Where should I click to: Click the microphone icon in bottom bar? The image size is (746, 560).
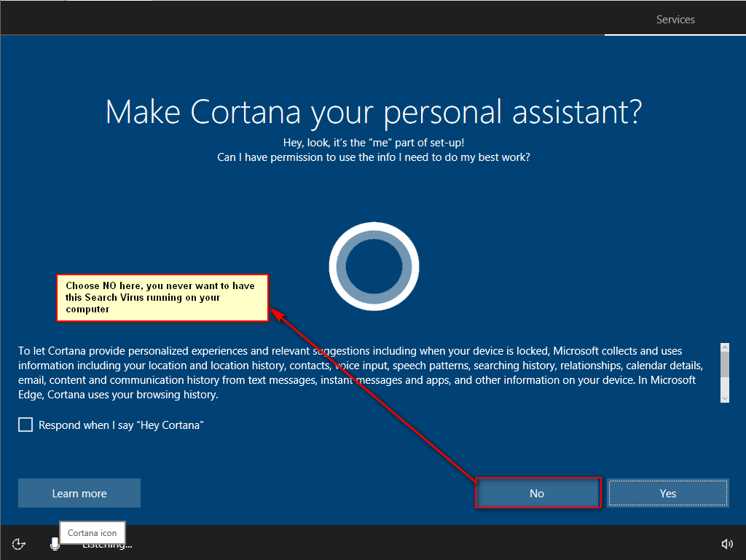point(55,544)
